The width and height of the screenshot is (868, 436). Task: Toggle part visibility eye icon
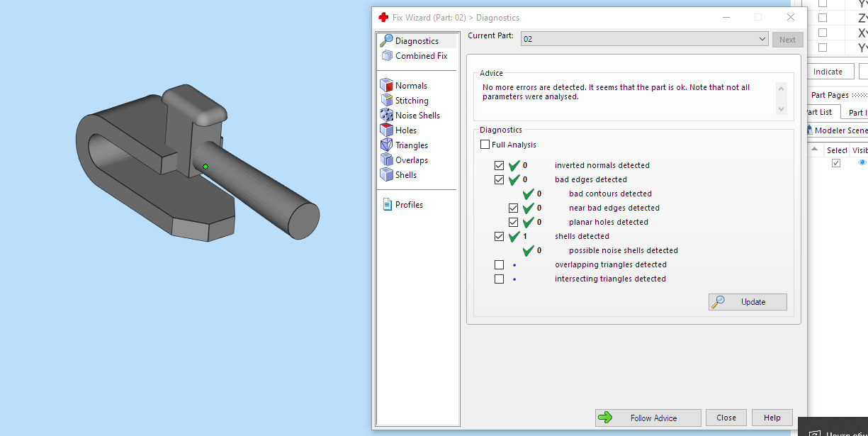tap(862, 163)
